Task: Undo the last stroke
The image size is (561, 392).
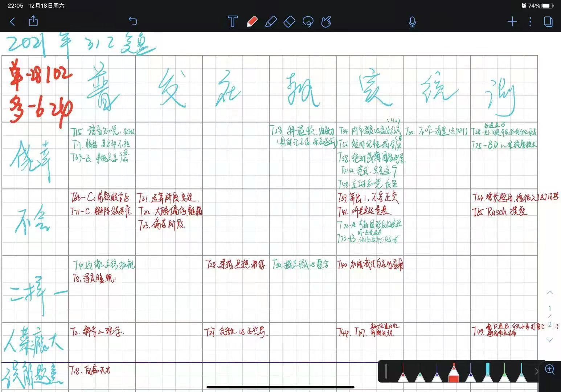Action: [133, 21]
